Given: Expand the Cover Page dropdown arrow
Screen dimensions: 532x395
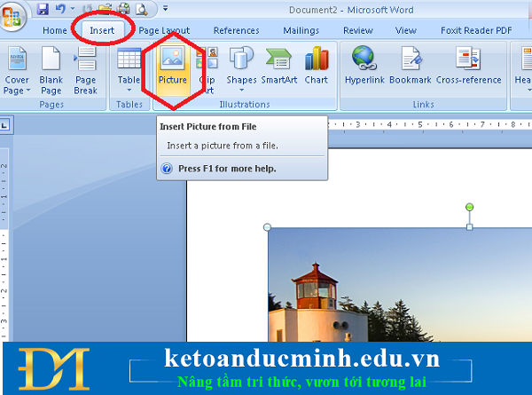Looking at the screenshot, I should [28, 91].
